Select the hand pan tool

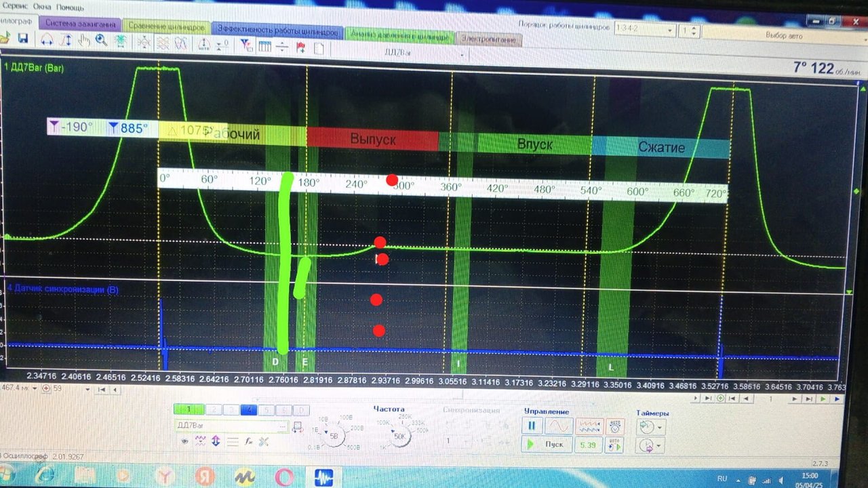tap(83, 41)
